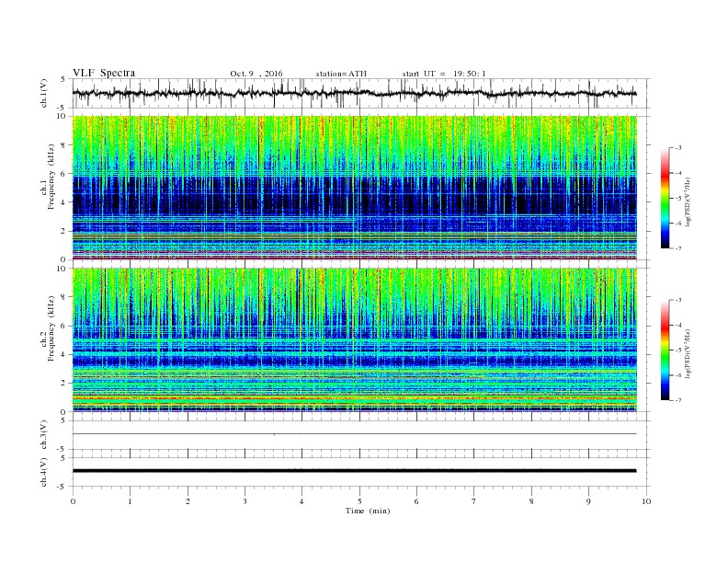Viewport: 728px width, 563px height.
Task: Click the "6" minute tick on time axis
Action: (x=416, y=501)
